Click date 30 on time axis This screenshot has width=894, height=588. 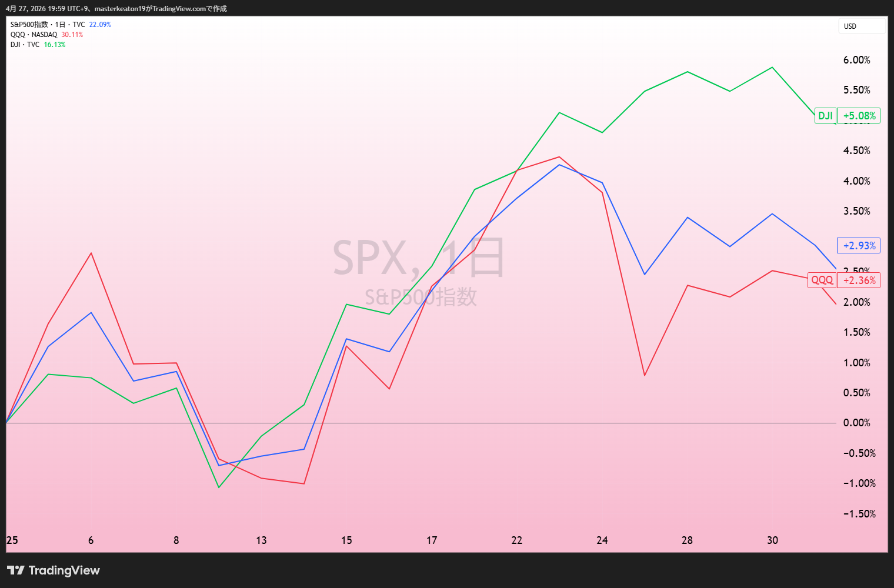(x=772, y=540)
